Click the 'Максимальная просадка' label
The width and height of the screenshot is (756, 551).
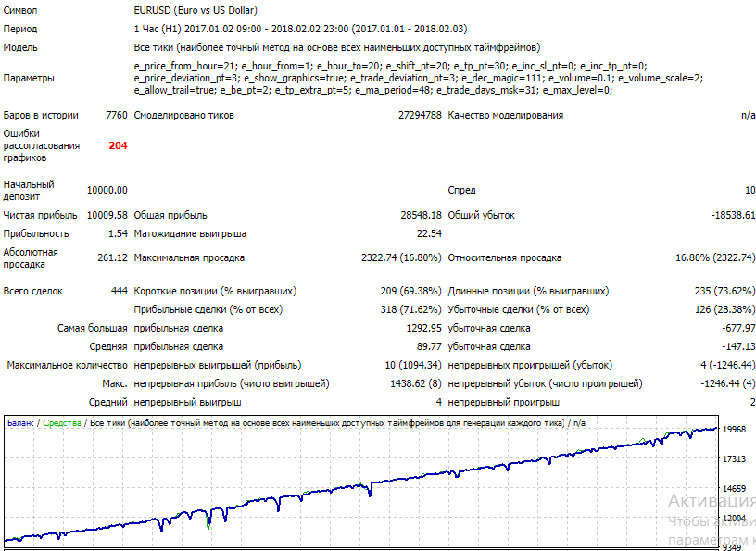coord(189,257)
